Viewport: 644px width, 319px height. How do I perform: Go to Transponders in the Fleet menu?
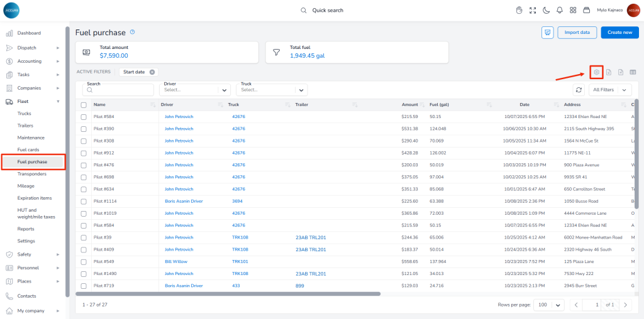pos(32,174)
